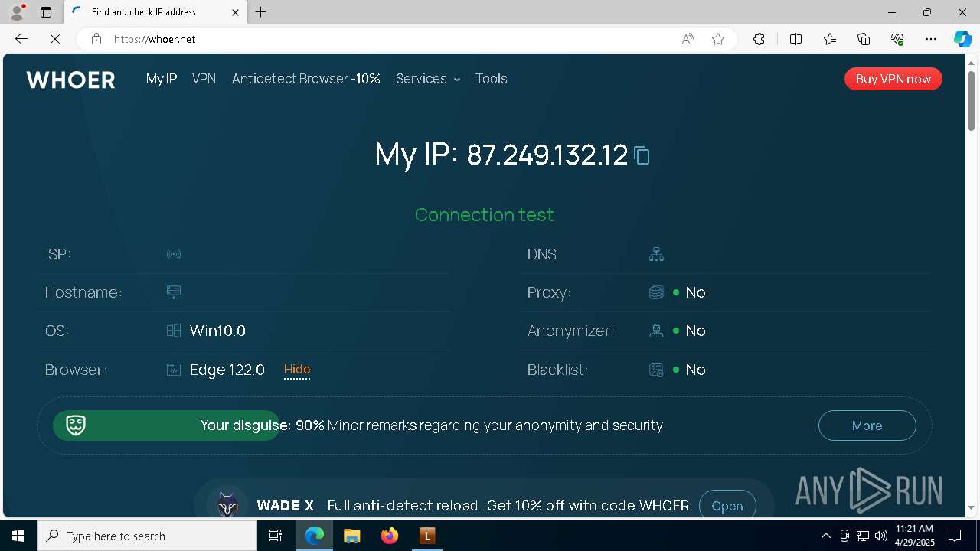Open the Copilot sidebar
The height and width of the screenshot is (551, 980).
coord(962,39)
